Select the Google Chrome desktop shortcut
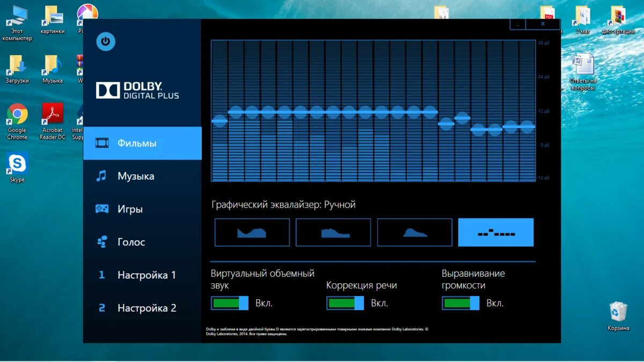The height and width of the screenshot is (362, 644). pos(17,122)
